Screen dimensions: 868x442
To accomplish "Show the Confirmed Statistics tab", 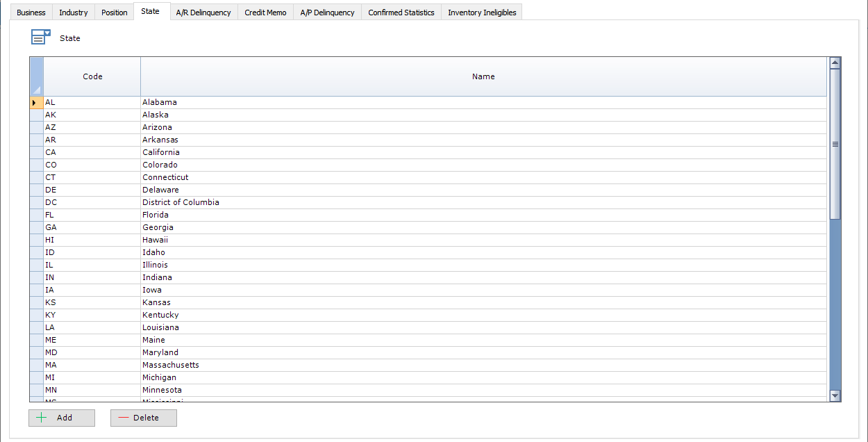I will (x=401, y=13).
